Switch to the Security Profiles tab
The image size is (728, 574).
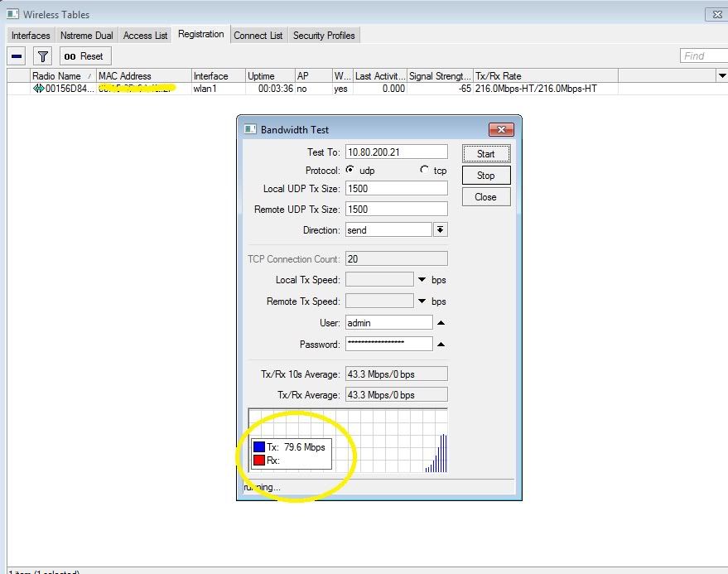(x=324, y=36)
